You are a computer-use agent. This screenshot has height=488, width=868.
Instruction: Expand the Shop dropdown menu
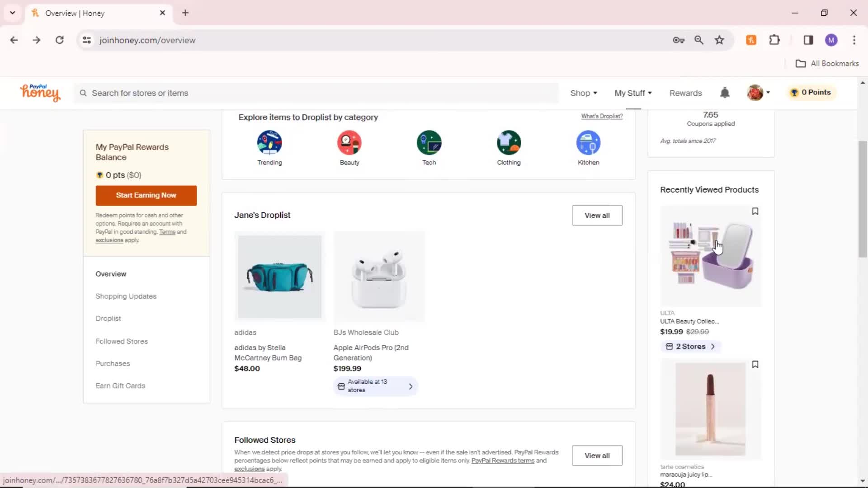click(x=583, y=93)
